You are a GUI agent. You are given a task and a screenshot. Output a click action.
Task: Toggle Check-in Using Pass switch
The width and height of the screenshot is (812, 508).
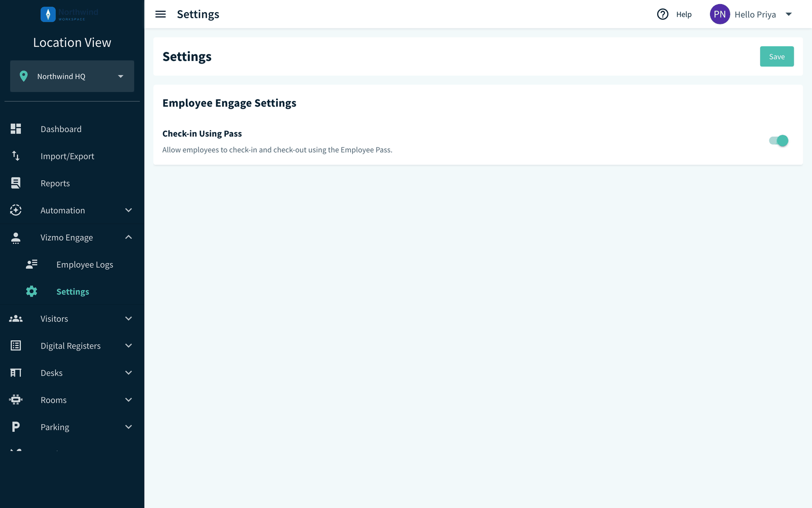pyautogui.click(x=779, y=141)
